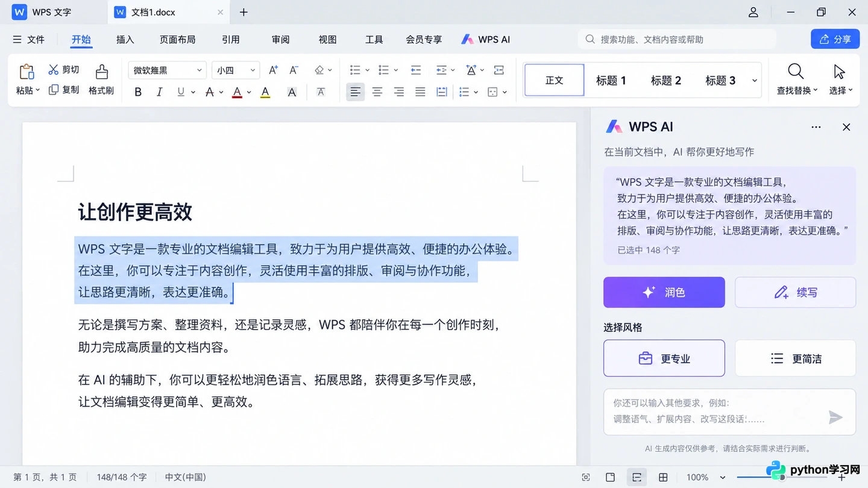Screen dimensions: 868x488
Task: Click the Copy (复制) icon
Action: pyautogui.click(x=54, y=90)
